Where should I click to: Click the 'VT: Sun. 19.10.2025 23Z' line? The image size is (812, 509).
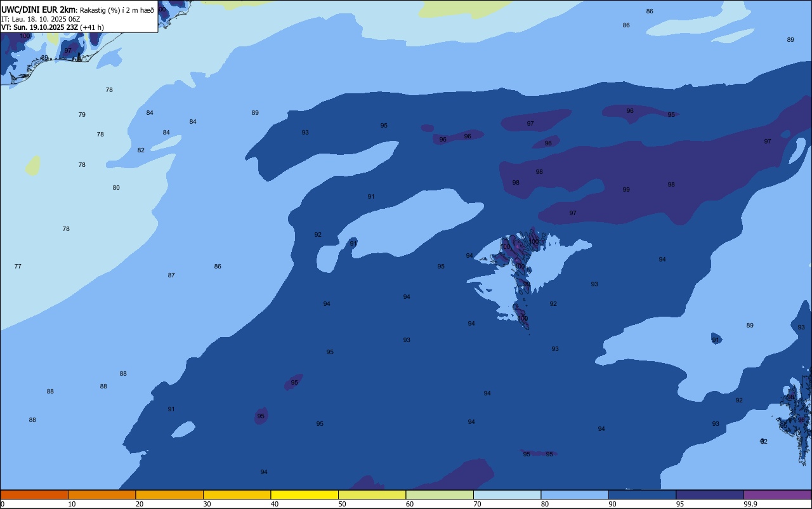(39, 27)
